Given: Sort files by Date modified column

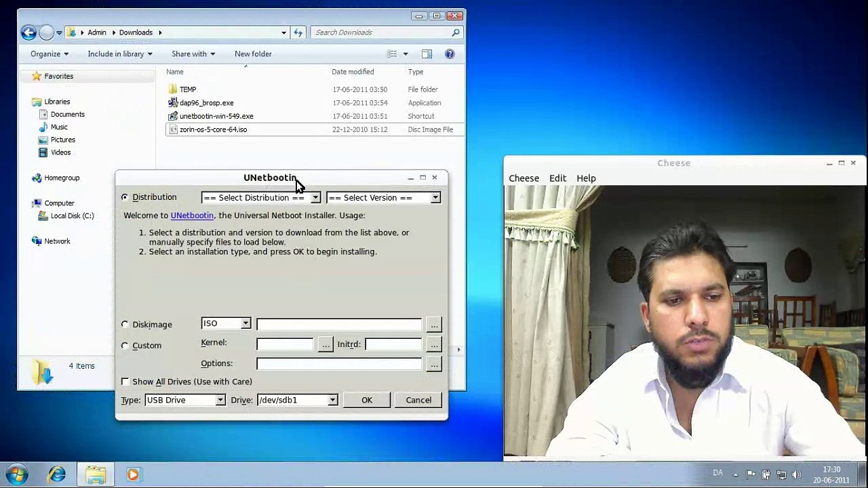Looking at the screenshot, I should [x=353, y=72].
